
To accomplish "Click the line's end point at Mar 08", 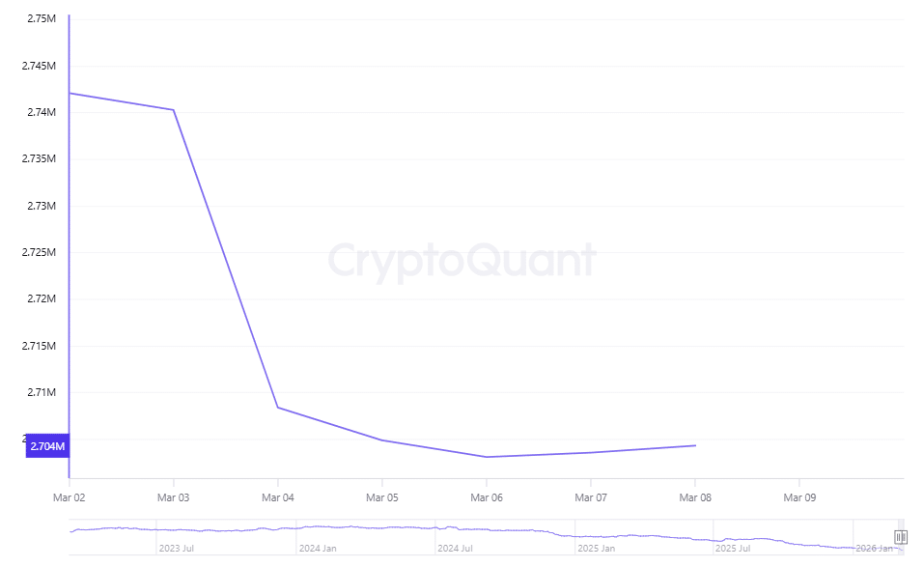I will 695,445.
